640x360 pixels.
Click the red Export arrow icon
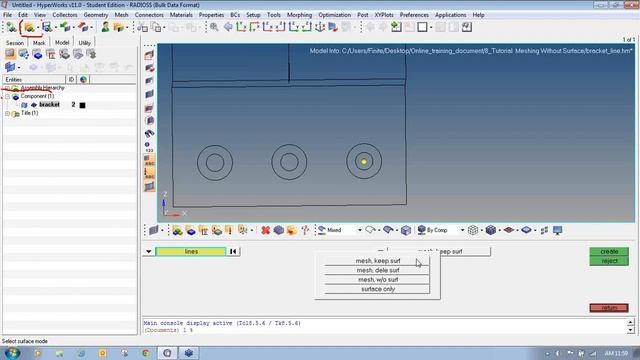[x=83, y=27]
